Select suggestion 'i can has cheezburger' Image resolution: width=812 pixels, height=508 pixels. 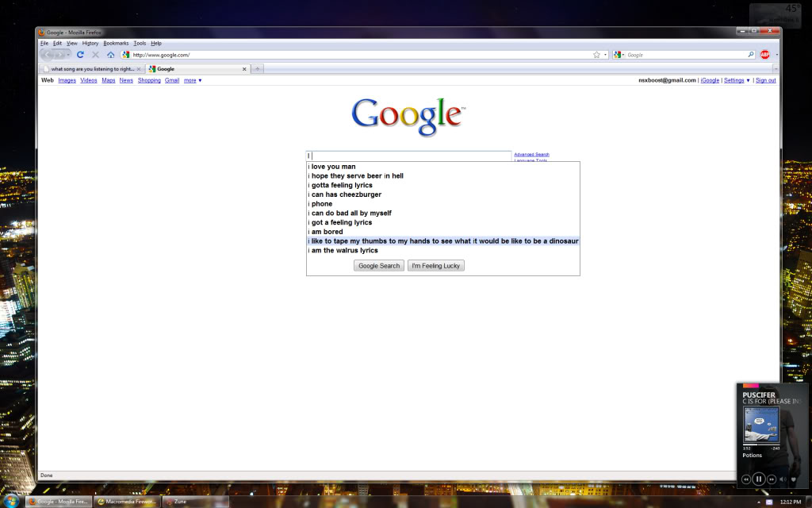[x=443, y=194]
